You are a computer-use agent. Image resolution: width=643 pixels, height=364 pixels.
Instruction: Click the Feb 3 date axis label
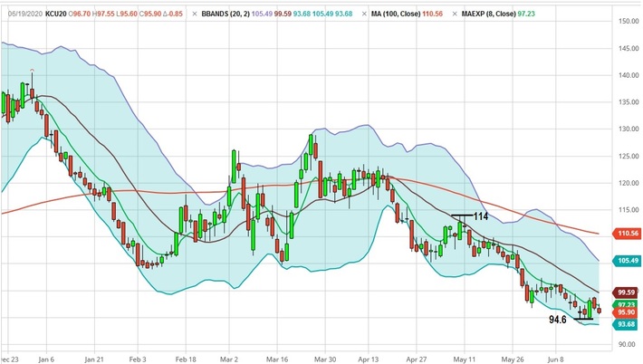[x=138, y=359]
